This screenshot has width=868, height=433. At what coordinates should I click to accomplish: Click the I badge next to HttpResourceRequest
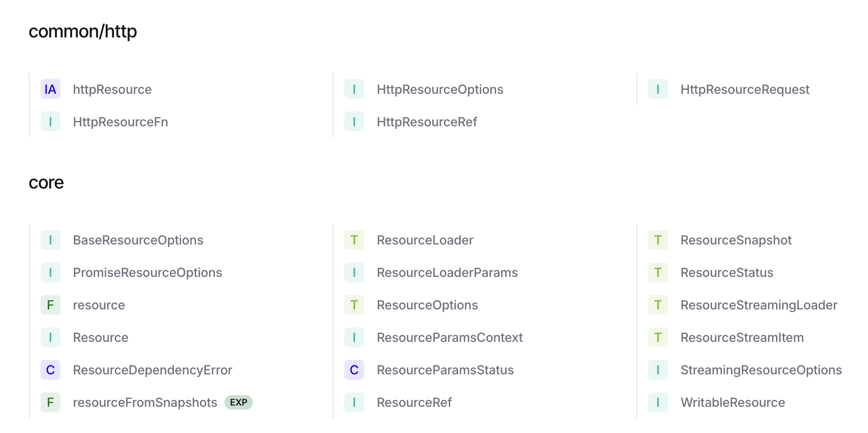pyautogui.click(x=658, y=89)
